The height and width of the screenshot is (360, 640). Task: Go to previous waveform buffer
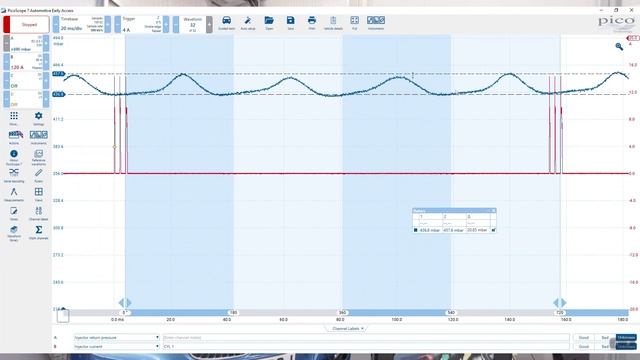176,24
